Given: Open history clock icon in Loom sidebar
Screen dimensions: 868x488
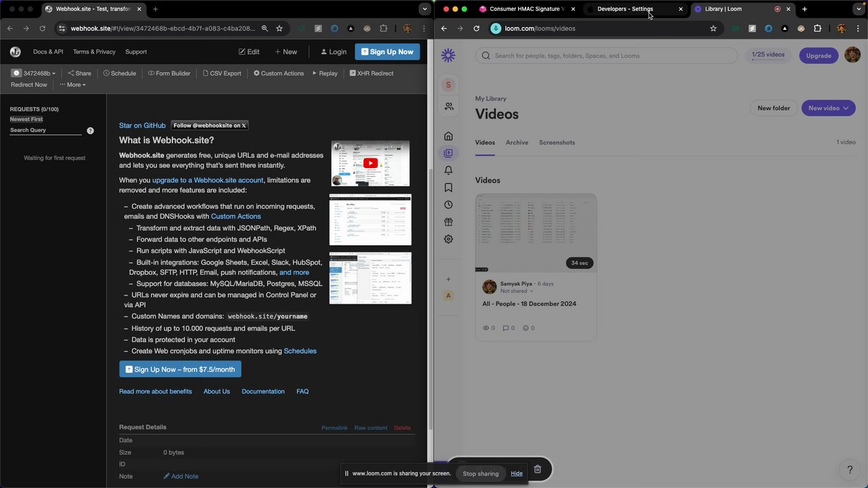Looking at the screenshot, I should [x=448, y=205].
